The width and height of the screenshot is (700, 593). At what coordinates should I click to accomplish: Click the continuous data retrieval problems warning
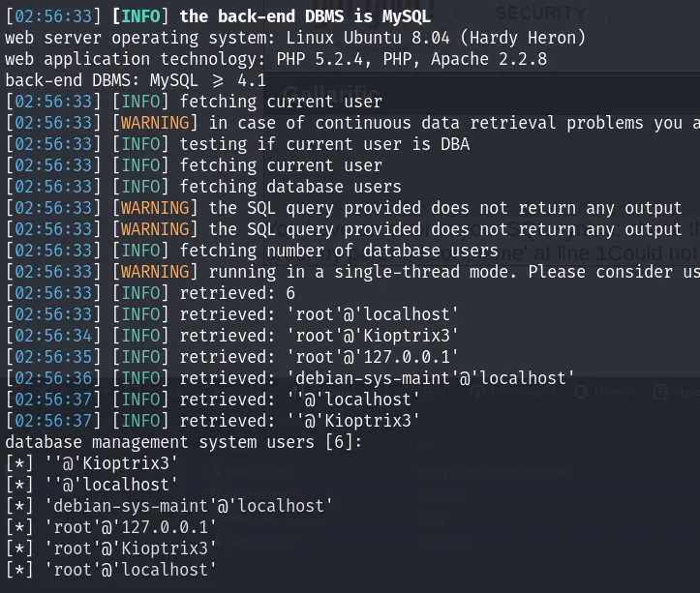pyautogui.click(x=352, y=123)
